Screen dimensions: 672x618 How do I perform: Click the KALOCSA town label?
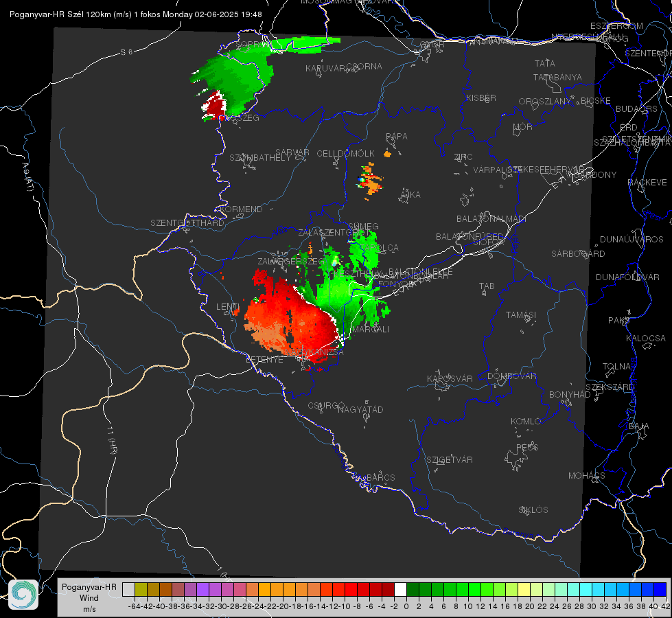pyautogui.click(x=645, y=339)
